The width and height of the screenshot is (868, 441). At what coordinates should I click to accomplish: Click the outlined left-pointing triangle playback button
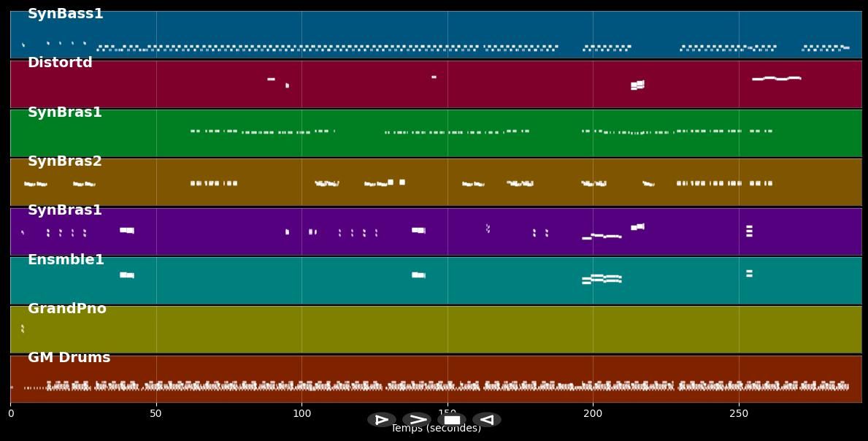click(487, 419)
